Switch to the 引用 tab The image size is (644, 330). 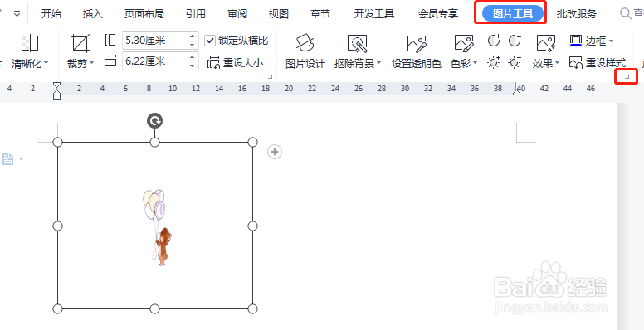tap(196, 14)
